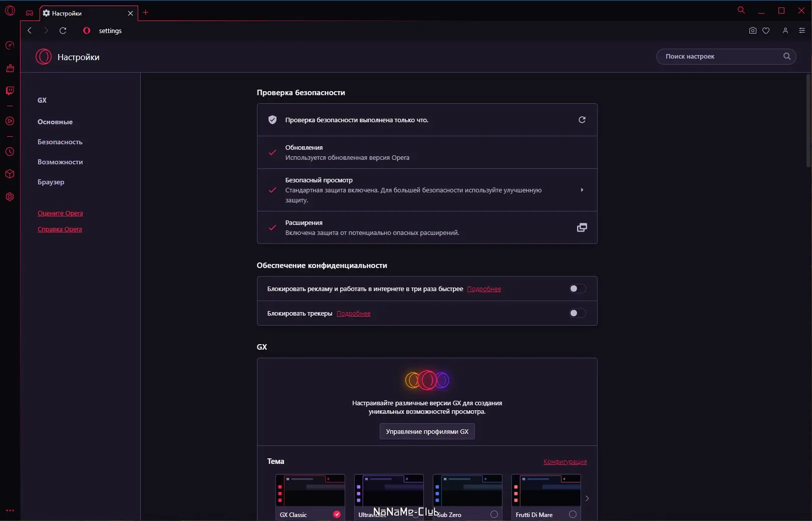The height and width of the screenshot is (521, 812).
Task: Rerun the security check refresh icon
Action: pos(582,120)
